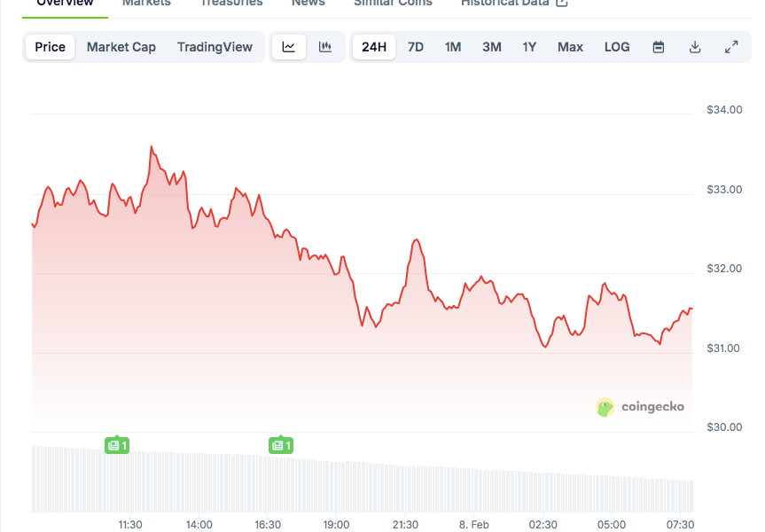Viewport: 765px width, 532px height.
Task: Click the green announcement marker near 11:30
Action: click(116, 445)
